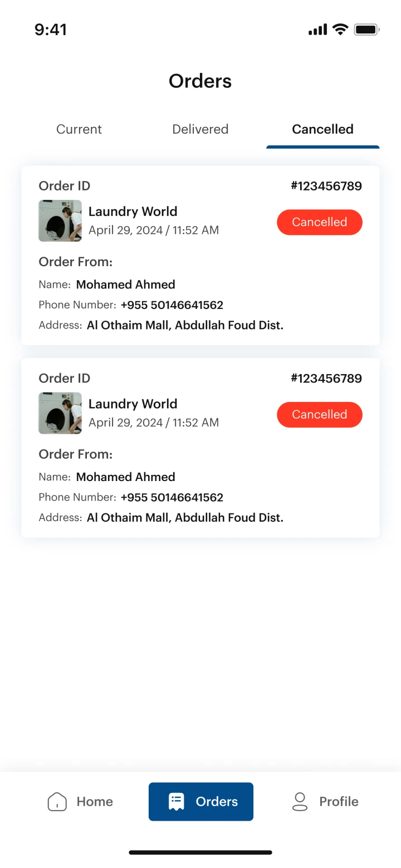The width and height of the screenshot is (401, 868).
Task: Tap the Home house icon
Action: (57, 802)
